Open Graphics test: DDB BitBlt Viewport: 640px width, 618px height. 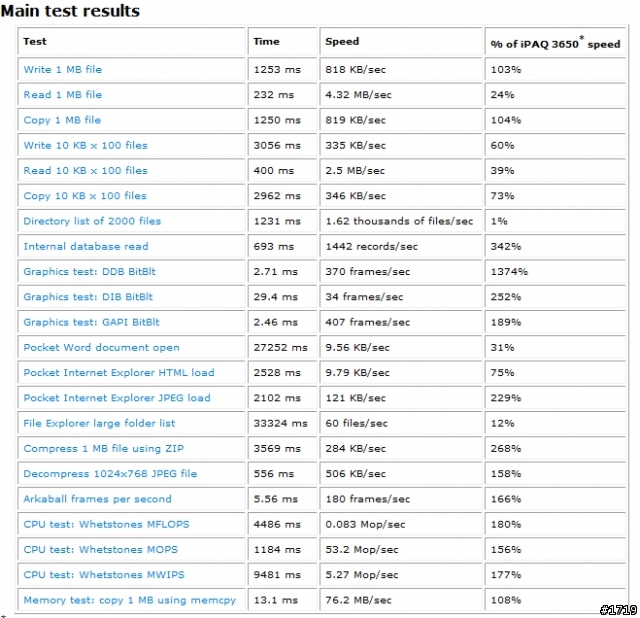(89, 272)
